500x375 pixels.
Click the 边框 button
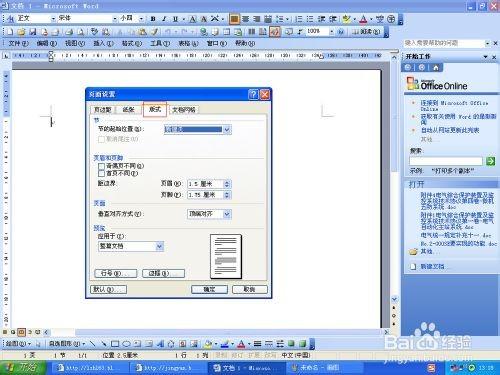[x=163, y=273]
